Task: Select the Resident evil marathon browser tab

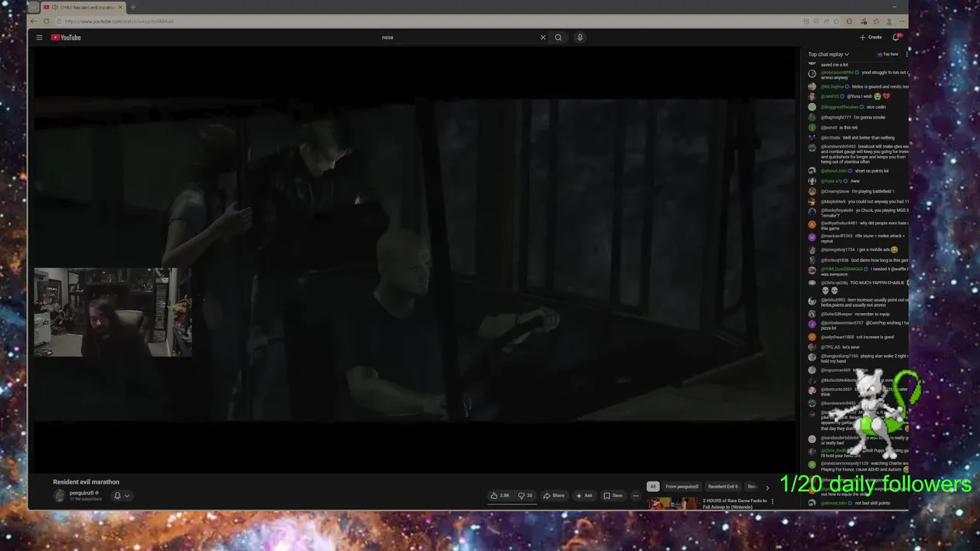Action: (x=83, y=7)
